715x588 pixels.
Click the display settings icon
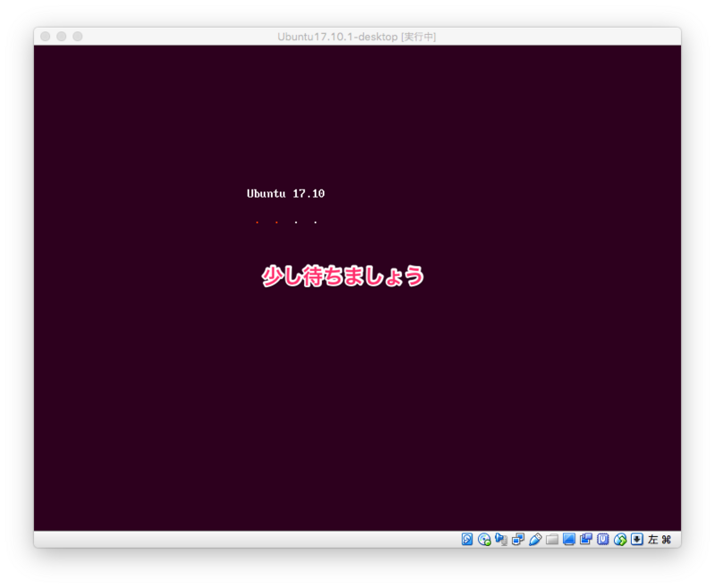click(569, 539)
